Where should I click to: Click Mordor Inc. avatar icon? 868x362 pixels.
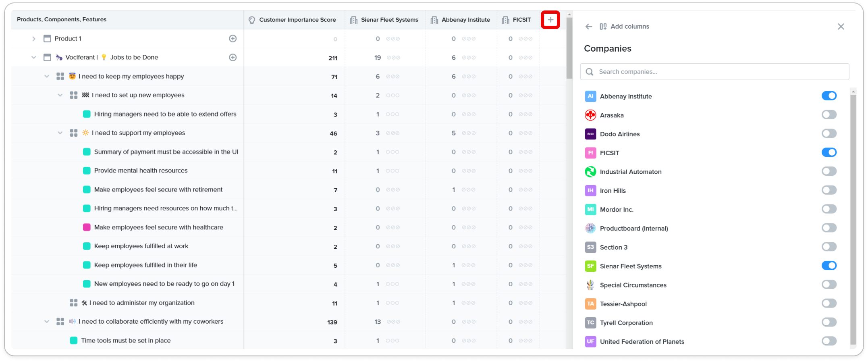click(x=590, y=210)
